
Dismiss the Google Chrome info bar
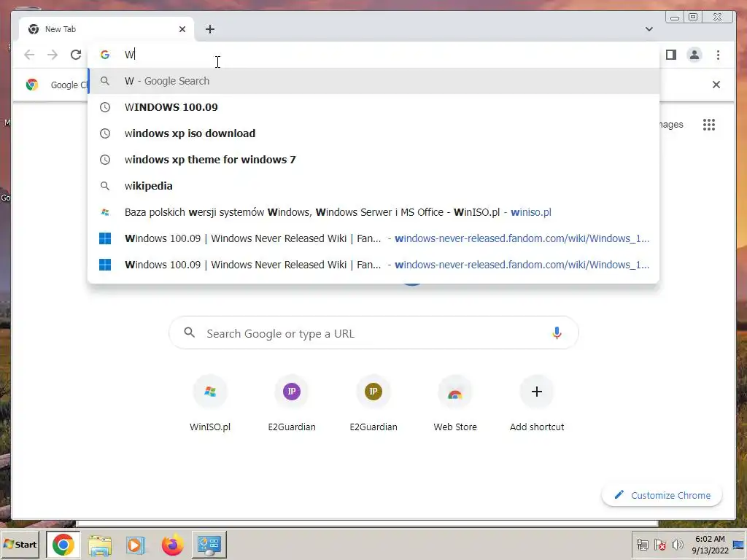[716, 85]
